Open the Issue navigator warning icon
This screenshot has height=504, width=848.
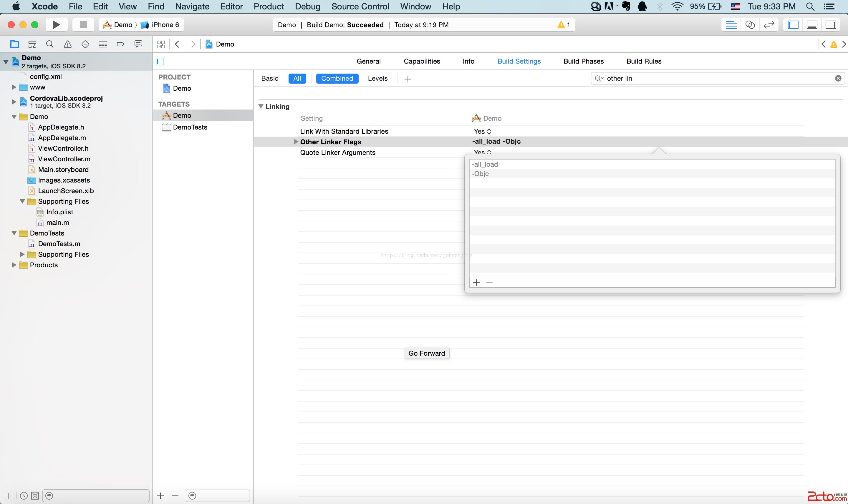pos(68,44)
